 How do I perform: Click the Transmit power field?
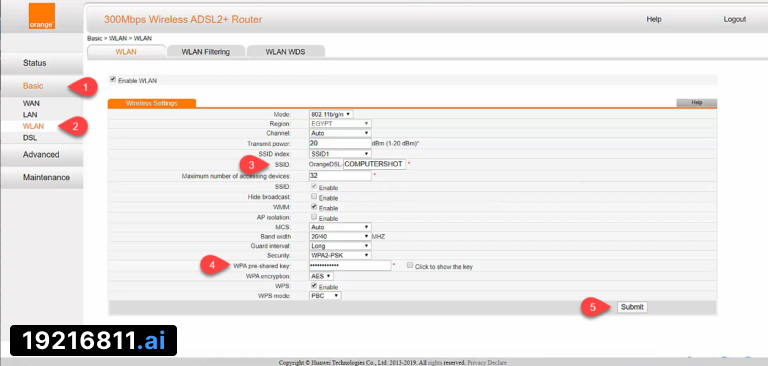(x=340, y=143)
